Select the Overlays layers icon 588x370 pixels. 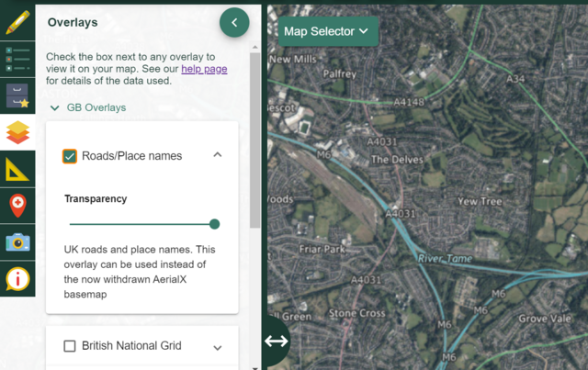click(x=17, y=131)
